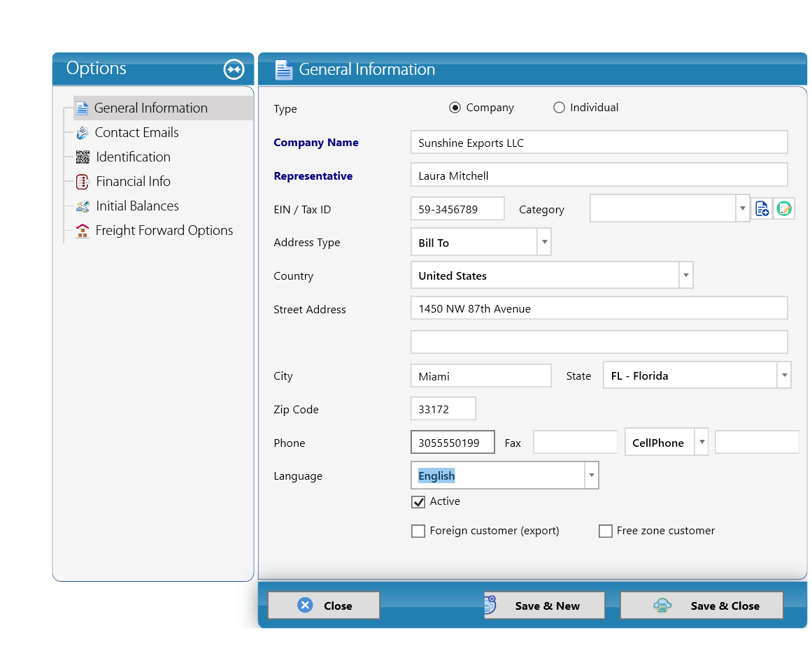812x665 pixels.
Task: Click the Street Address first line field
Action: point(599,308)
